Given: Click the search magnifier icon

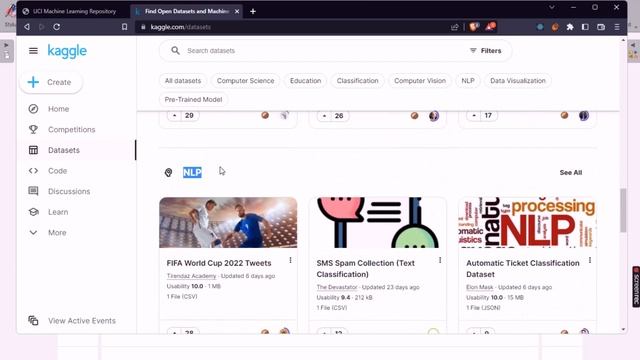Looking at the screenshot, I should click(175, 51).
